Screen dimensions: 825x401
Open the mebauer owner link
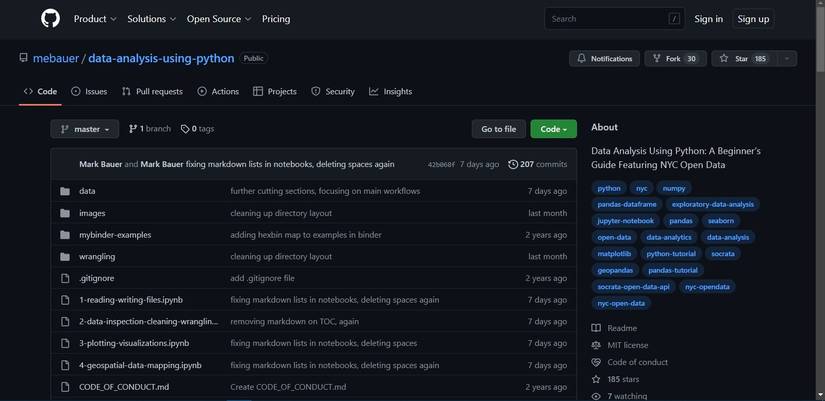(x=56, y=58)
